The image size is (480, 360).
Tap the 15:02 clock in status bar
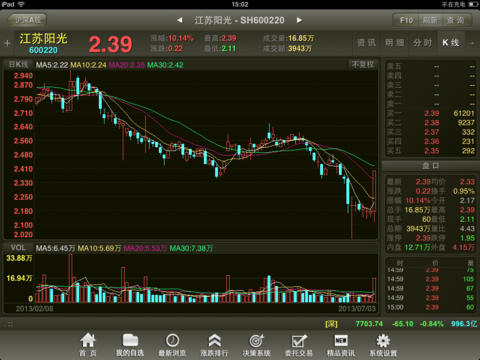[x=240, y=4]
